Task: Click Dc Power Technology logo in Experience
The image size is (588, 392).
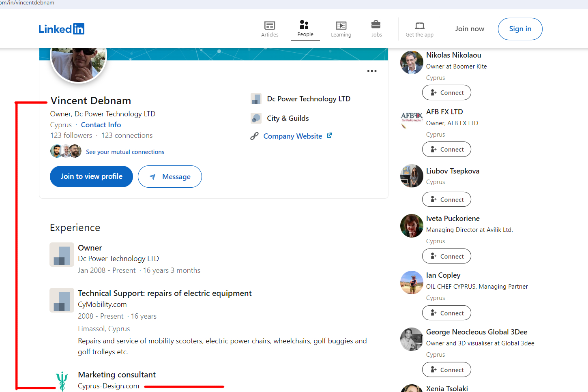Action: 62,255
